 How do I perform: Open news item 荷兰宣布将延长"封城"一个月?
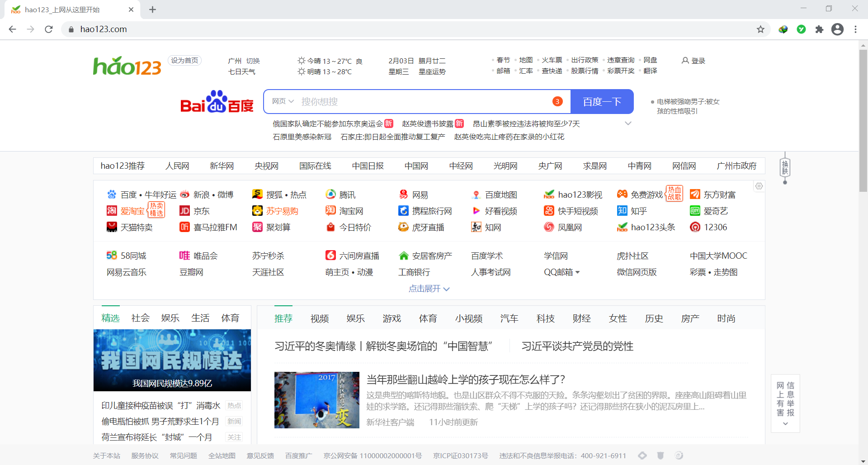tap(156, 437)
